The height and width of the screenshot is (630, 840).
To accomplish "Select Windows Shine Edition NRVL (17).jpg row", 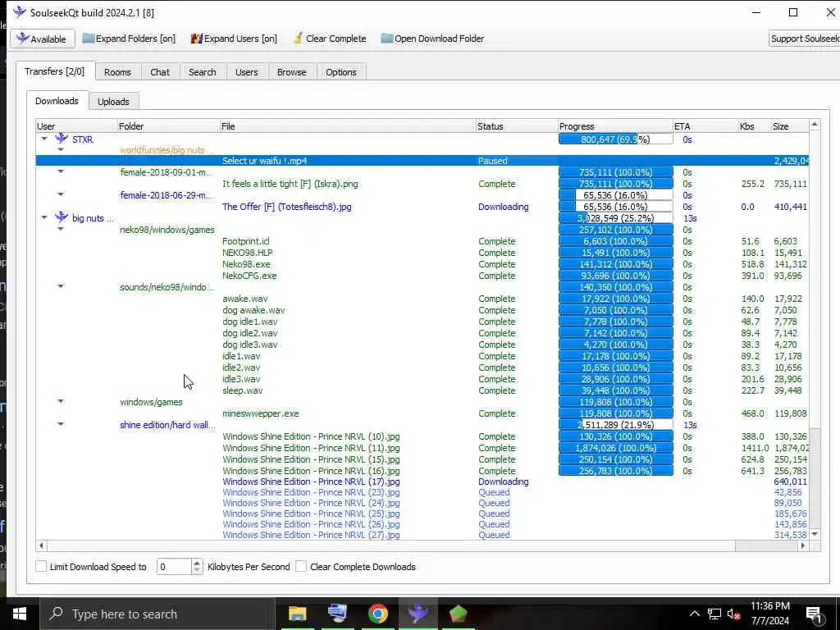I will pyautogui.click(x=422, y=482).
